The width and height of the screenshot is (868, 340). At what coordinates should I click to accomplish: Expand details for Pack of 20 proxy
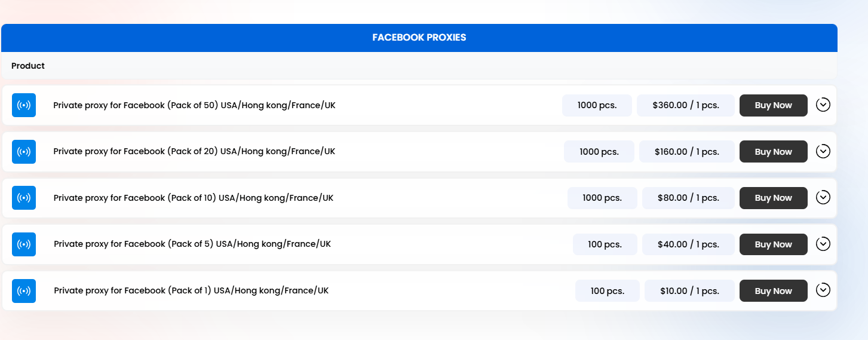click(x=823, y=151)
